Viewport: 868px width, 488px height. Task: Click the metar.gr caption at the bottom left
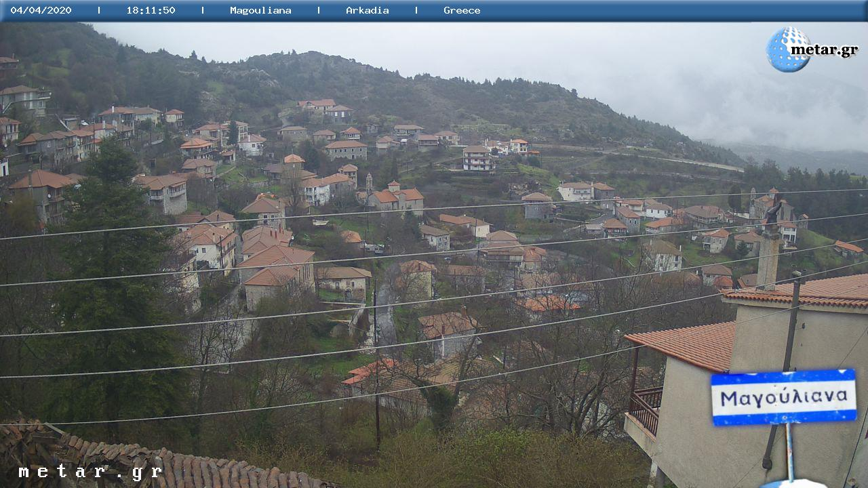[90, 472]
